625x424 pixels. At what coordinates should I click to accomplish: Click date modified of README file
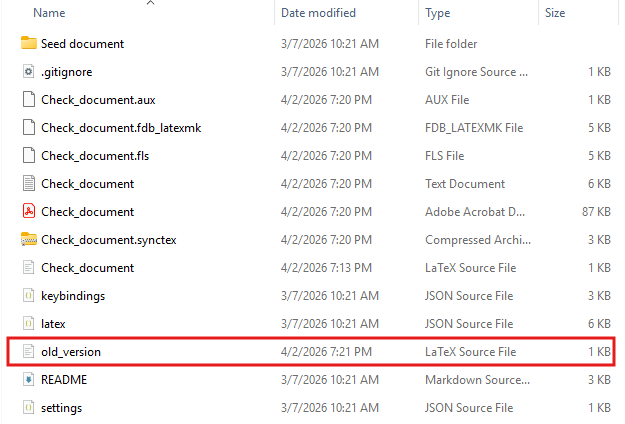click(x=330, y=380)
